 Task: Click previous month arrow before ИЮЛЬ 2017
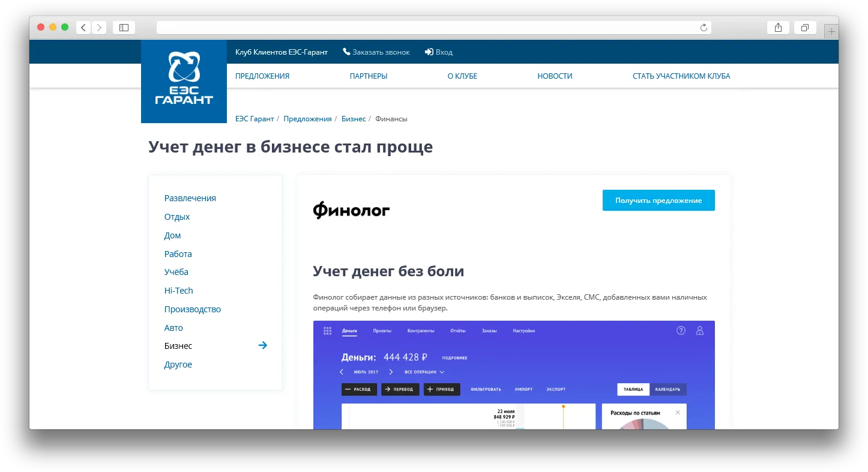point(342,372)
